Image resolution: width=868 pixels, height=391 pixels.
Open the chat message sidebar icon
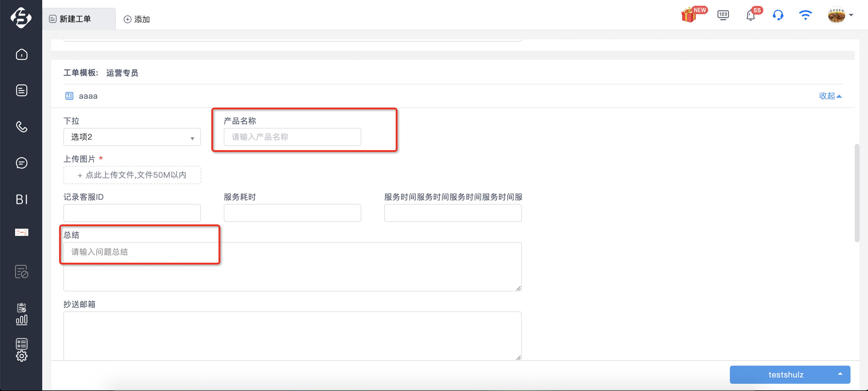pos(22,163)
